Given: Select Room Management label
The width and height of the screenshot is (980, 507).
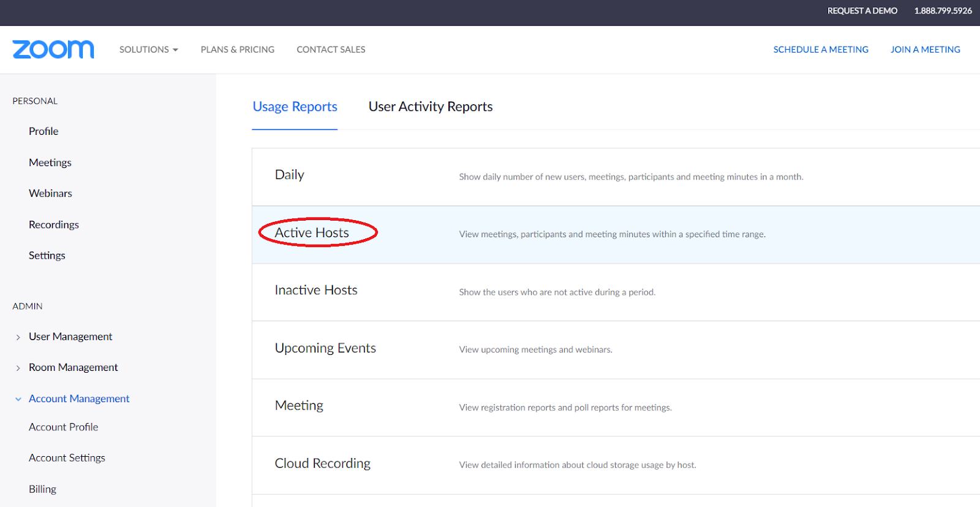Looking at the screenshot, I should coord(73,367).
